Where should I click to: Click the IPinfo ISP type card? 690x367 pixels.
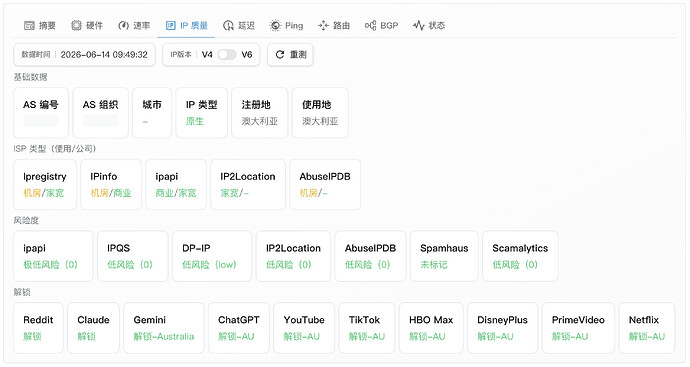tap(111, 184)
